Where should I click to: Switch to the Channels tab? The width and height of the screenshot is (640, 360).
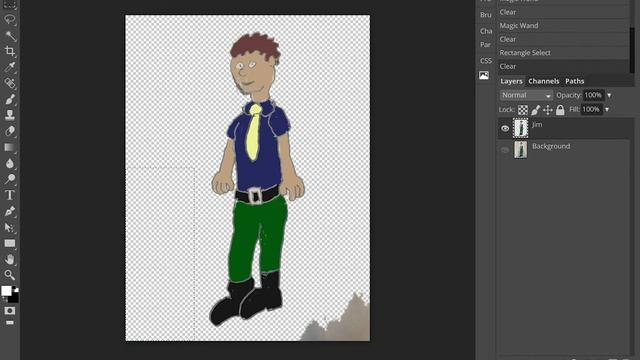coord(543,81)
